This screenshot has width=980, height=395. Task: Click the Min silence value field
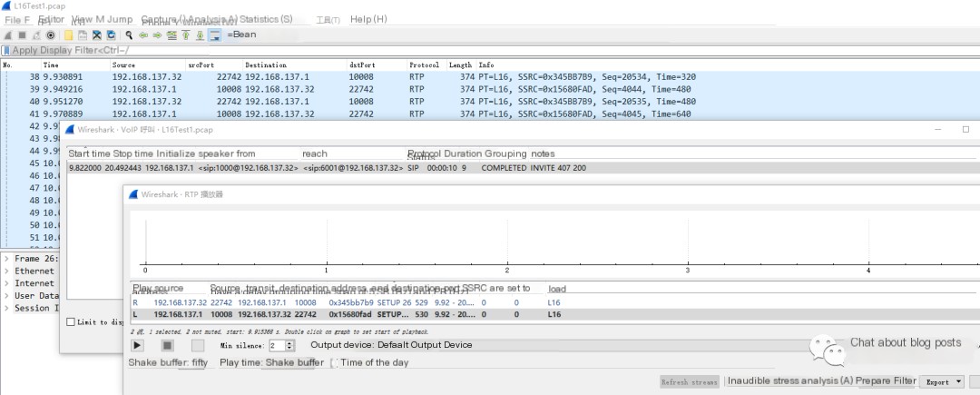pyautogui.click(x=277, y=345)
